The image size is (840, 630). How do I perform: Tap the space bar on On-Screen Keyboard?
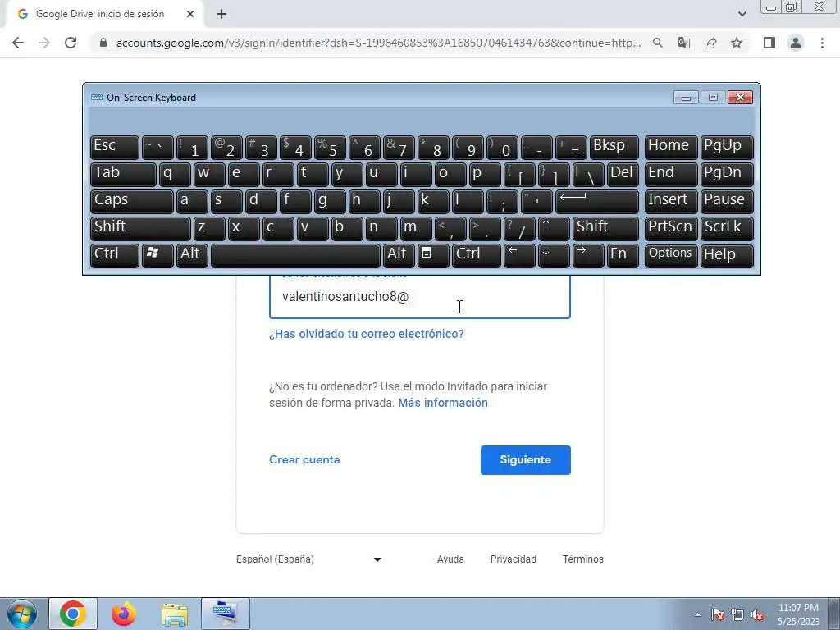pos(295,255)
